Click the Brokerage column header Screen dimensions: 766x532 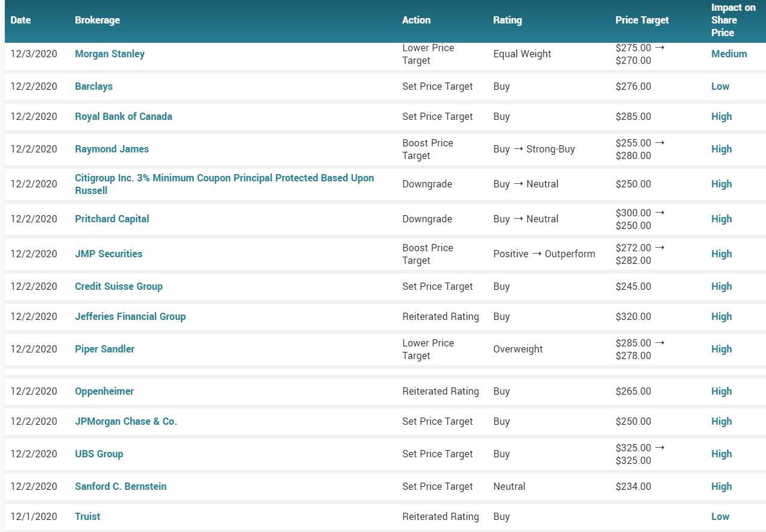click(x=97, y=20)
